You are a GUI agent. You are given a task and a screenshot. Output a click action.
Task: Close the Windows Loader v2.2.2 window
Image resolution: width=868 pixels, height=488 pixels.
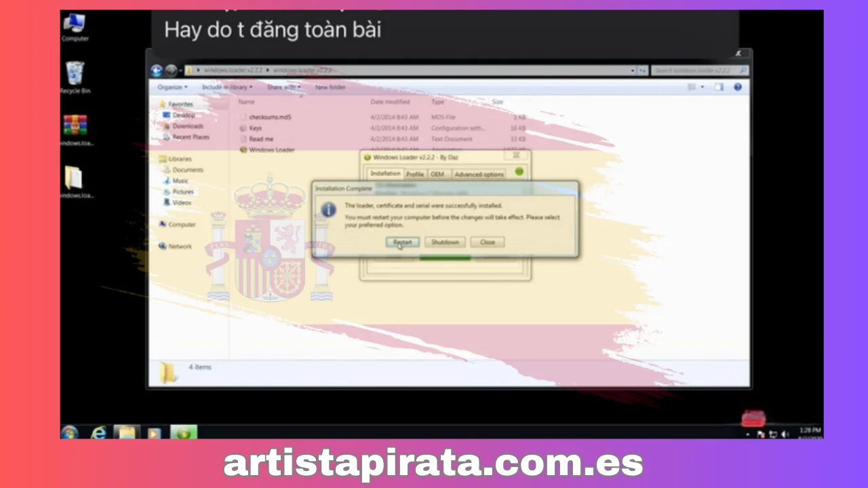coord(515,157)
